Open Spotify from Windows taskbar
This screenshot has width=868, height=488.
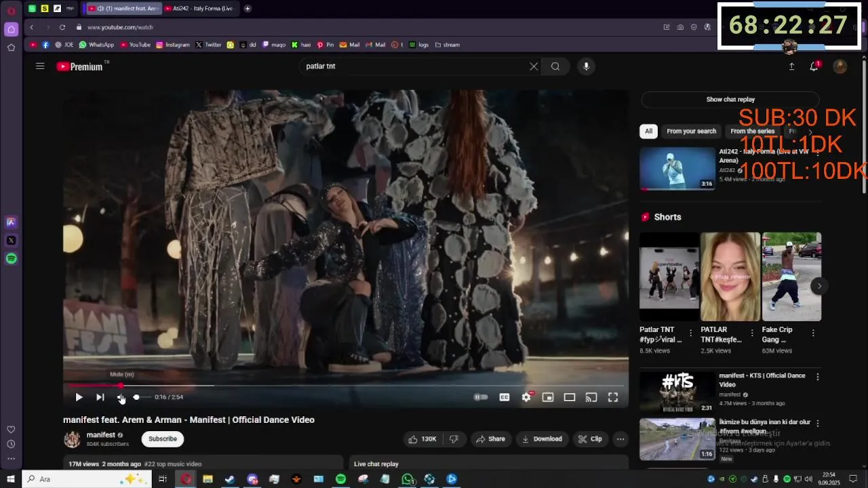tap(340, 479)
